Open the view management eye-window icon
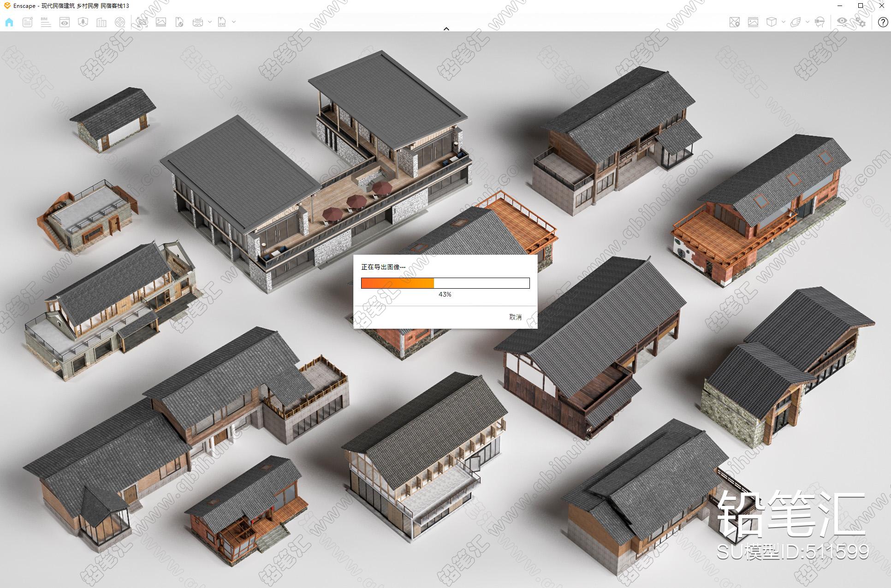This screenshot has height=588, width=891. click(x=65, y=22)
